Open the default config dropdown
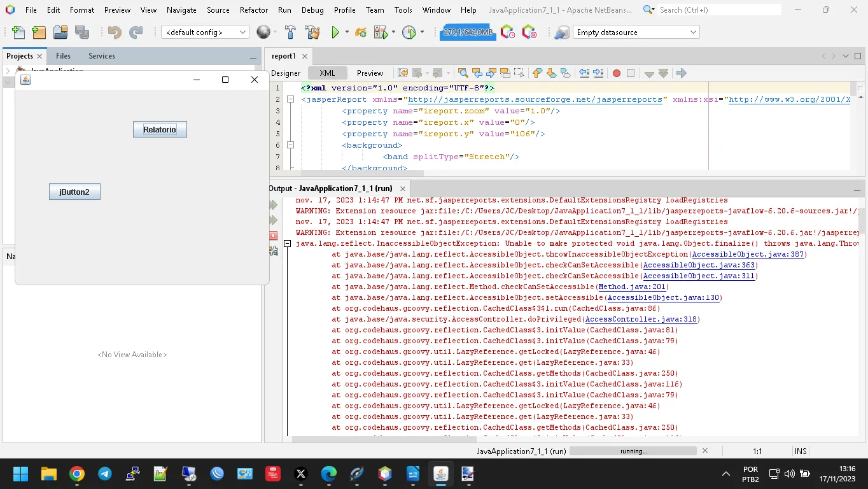The height and width of the screenshot is (489, 868). (205, 32)
